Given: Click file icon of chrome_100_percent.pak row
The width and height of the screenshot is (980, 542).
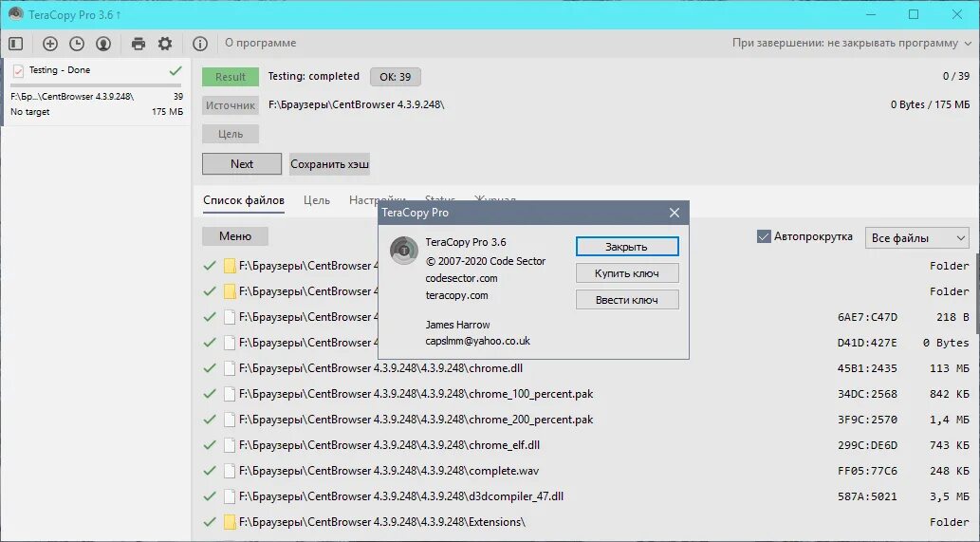Looking at the screenshot, I should pos(230,394).
